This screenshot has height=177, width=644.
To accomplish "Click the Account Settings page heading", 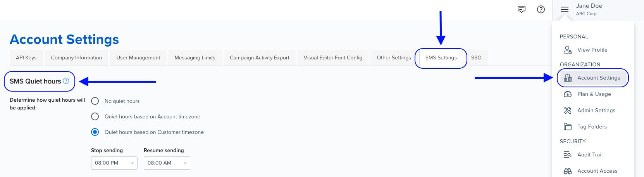I will 64,39.
